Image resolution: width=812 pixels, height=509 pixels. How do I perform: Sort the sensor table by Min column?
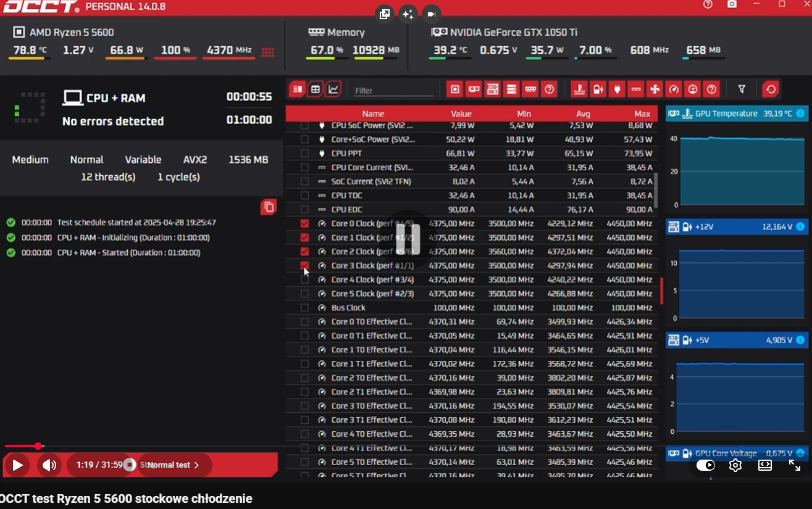pos(524,114)
